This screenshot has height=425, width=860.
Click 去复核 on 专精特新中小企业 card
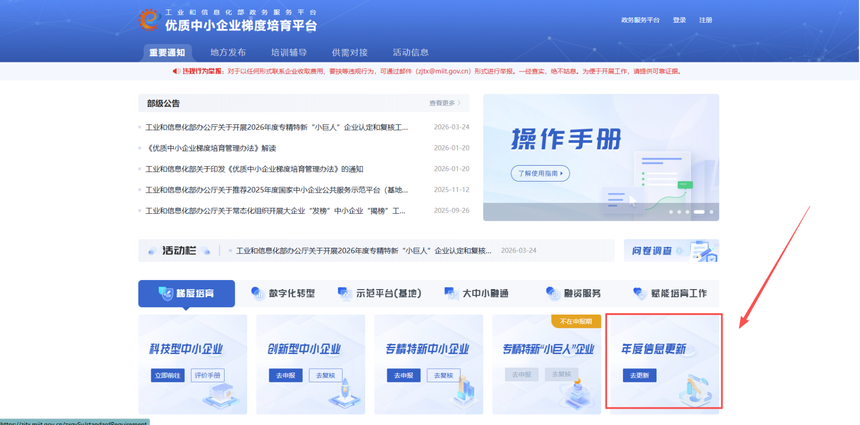[444, 375]
